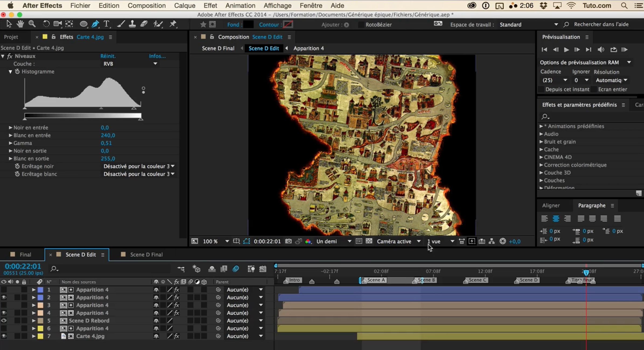Click the Fast Previews lightning icon
This screenshot has height=350, width=644.
point(472,241)
